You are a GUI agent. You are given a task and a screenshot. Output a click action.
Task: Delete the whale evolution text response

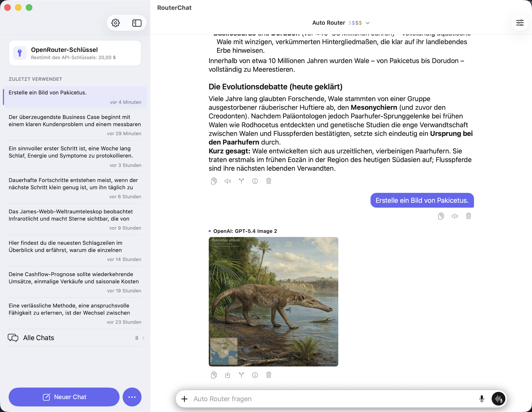point(269,181)
